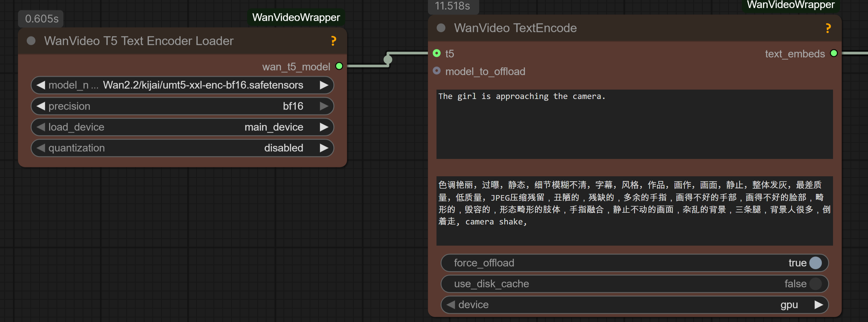This screenshot has width=868, height=322.
Task: Select previous device option arrow
Action: click(451, 304)
